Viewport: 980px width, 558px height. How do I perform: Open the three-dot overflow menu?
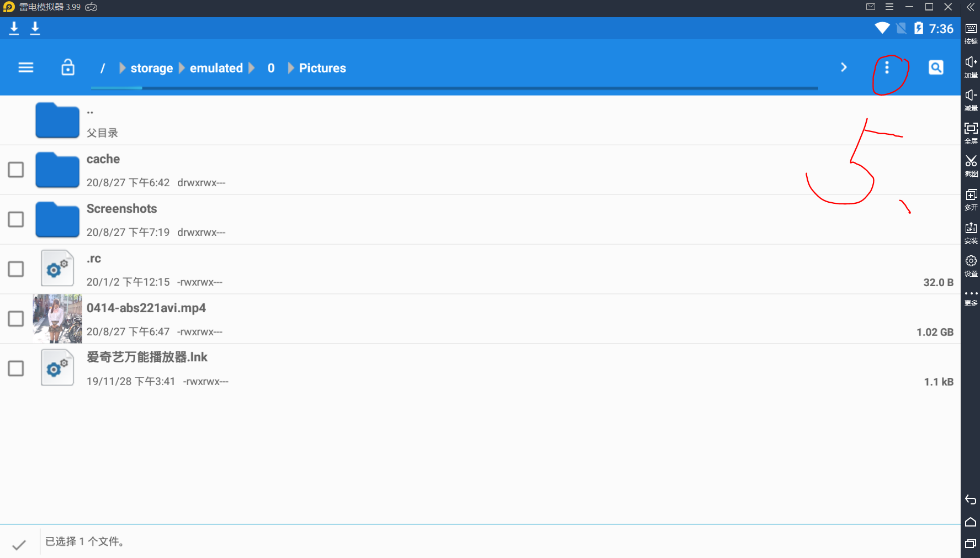(x=887, y=67)
